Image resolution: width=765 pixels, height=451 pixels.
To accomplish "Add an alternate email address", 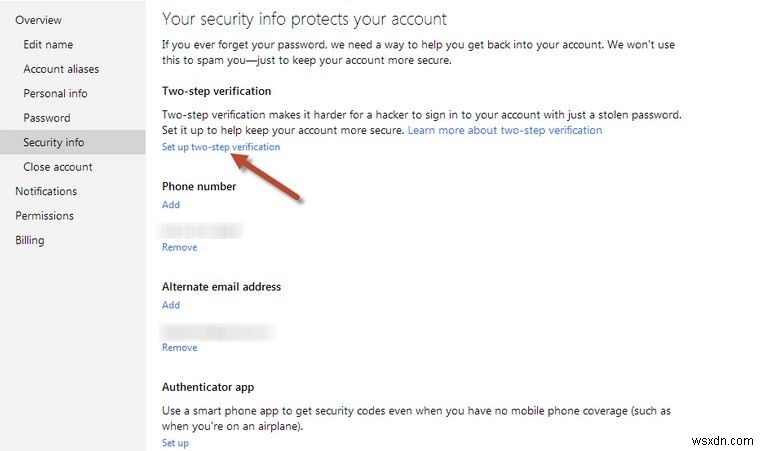I will [x=171, y=305].
